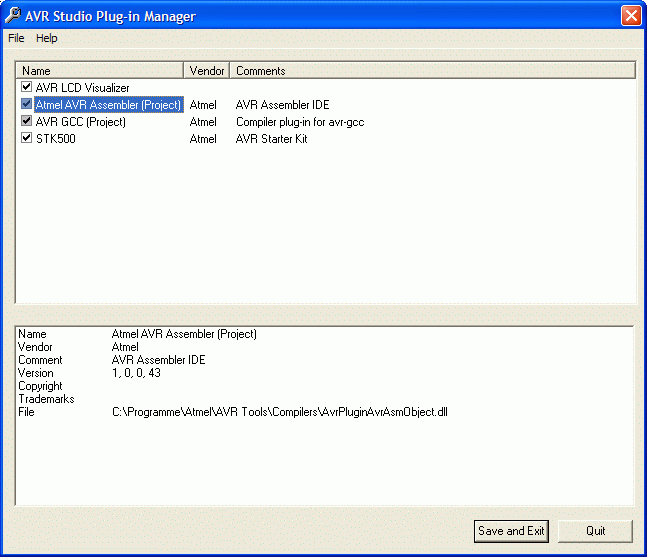Screen dimensions: 647x557
Task: Select the Atmel AVR Assembler (Project) entry
Action: (x=109, y=105)
